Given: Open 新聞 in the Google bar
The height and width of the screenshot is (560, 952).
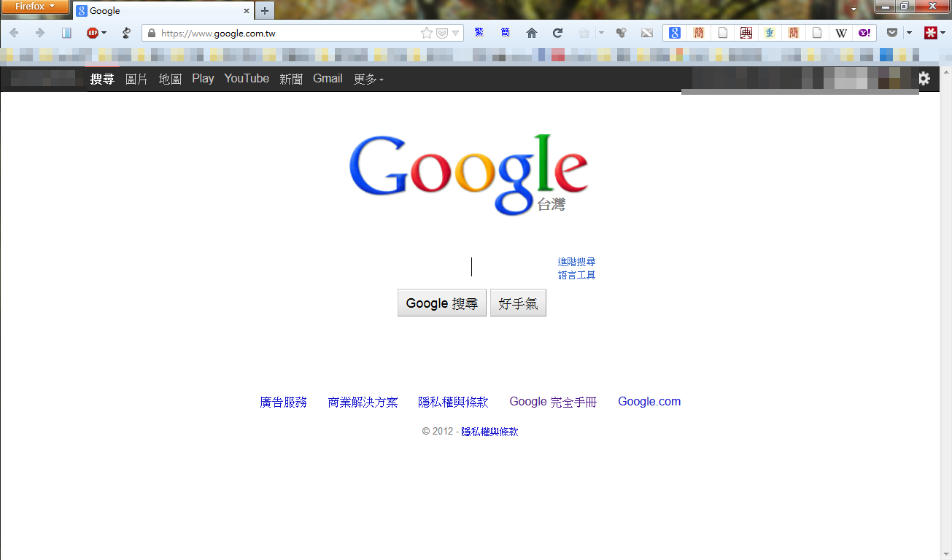Looking at the screenshot, I should [x=291, y=79].
